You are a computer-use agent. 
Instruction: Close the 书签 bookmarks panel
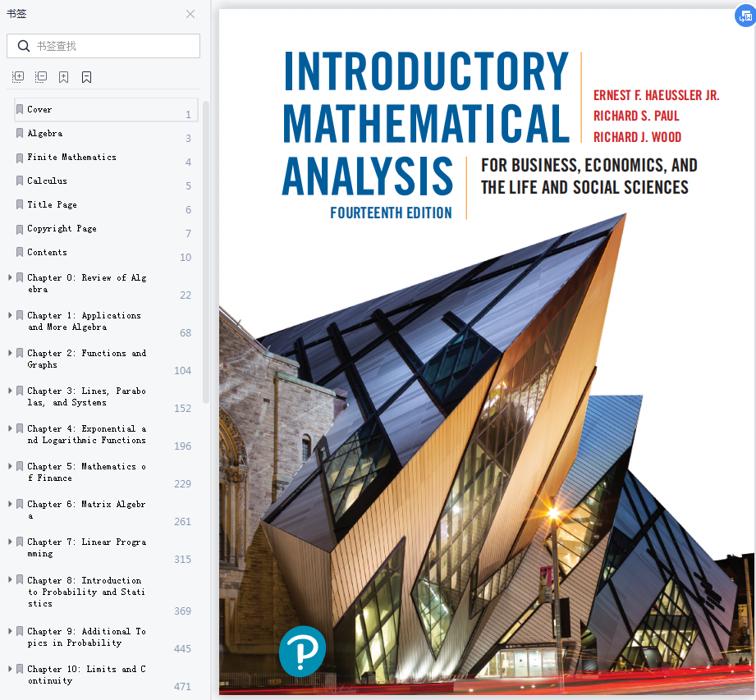click(190, 14)
